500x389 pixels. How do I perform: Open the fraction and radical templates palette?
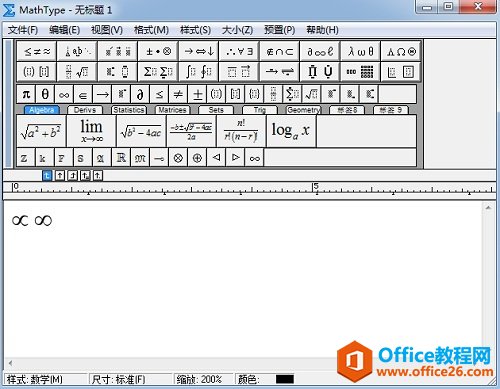(77, 71)
